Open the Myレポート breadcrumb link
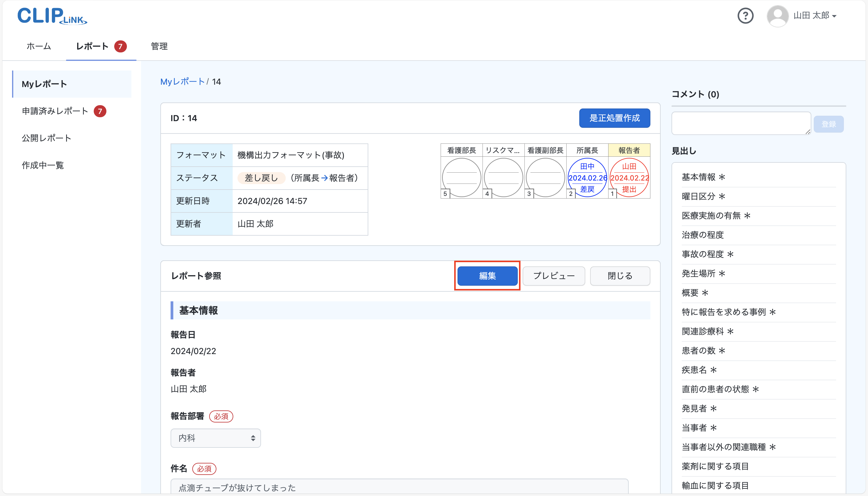Viewport: 868px width, 496px height. [183, 81]
